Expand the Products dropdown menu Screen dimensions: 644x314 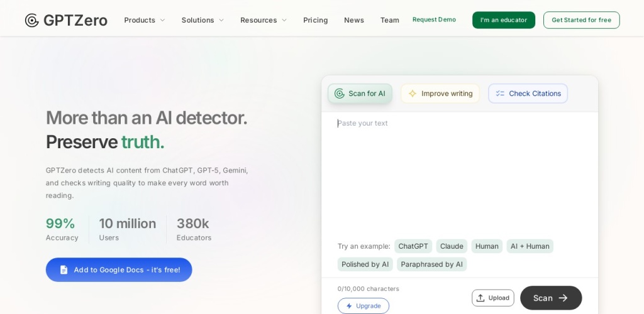click(x=145, y=20)
